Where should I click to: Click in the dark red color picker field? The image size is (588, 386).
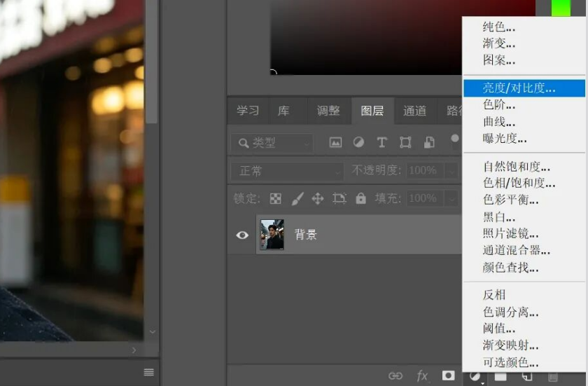click(366, 38)
